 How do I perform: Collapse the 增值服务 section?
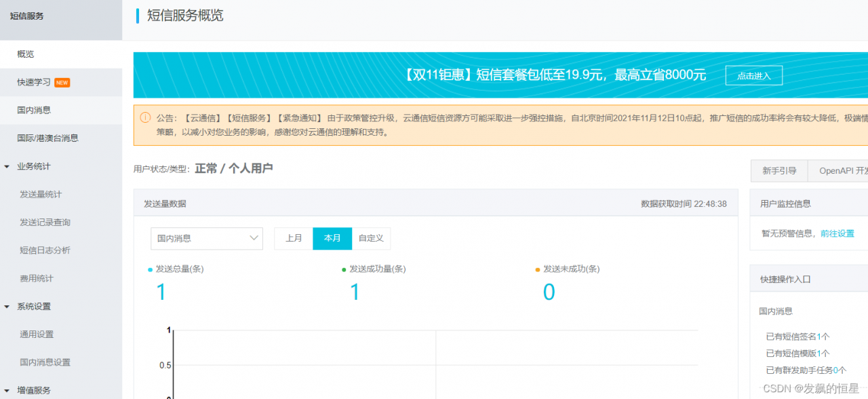pyautogui.click(x=7, y=391)
